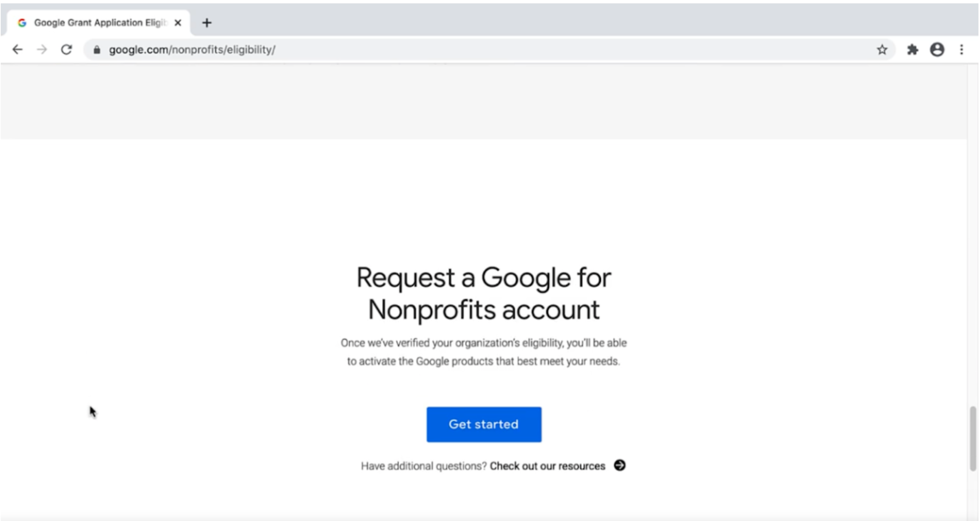
Task: Reload the current page
Action: (66, 50)
